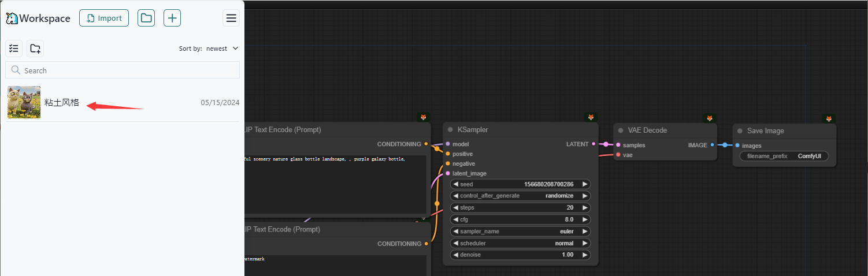Click the VAE Decode node title
Screen dimensions: 868x276
[x=647, y=130]
